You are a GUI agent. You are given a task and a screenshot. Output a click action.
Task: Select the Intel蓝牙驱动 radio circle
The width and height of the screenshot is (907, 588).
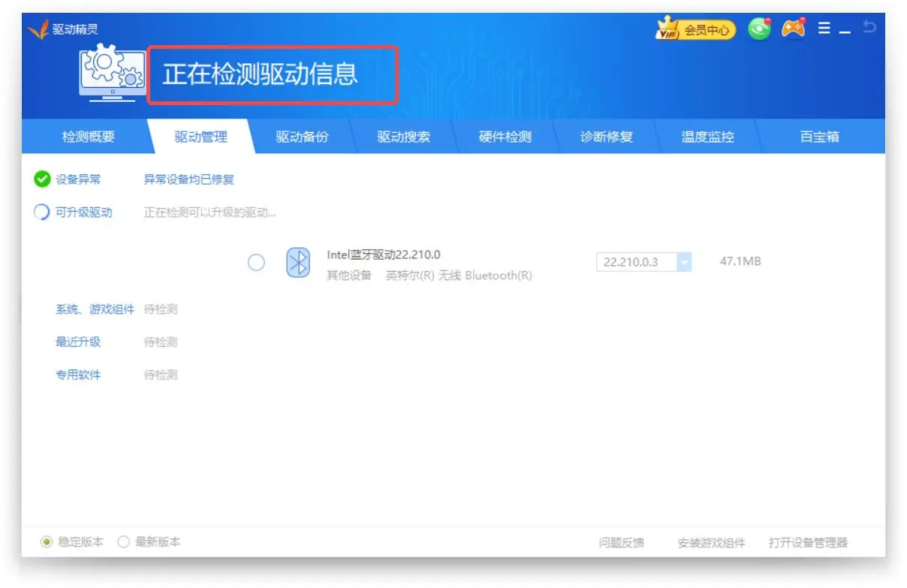coord(256,263)
